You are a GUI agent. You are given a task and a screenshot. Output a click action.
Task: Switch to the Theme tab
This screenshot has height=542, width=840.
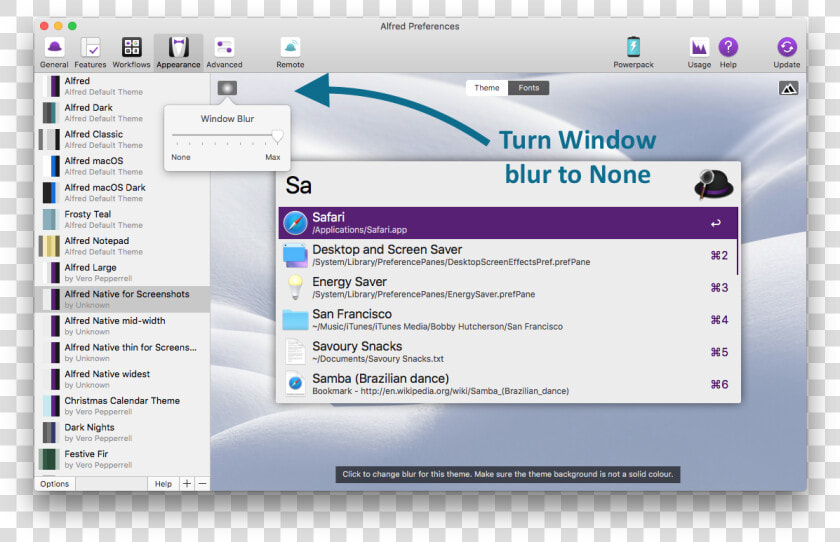486,88
